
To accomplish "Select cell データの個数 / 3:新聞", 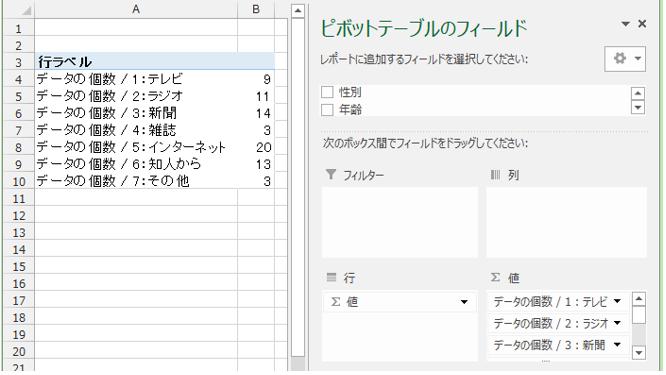I will 136,113.
